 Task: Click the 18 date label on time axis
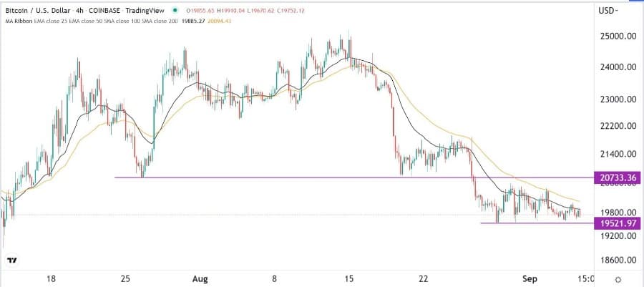(x=51, y=280)
